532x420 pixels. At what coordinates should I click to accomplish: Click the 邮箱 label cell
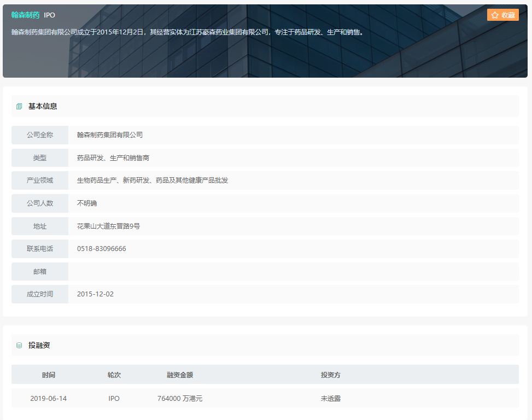click(x=40, y=271)
